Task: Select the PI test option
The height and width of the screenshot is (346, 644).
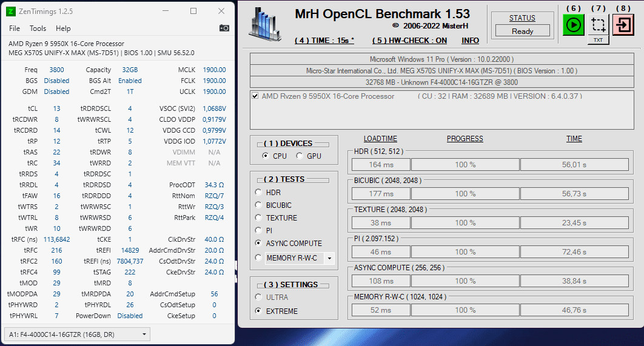Action: [x=258, y=230]
